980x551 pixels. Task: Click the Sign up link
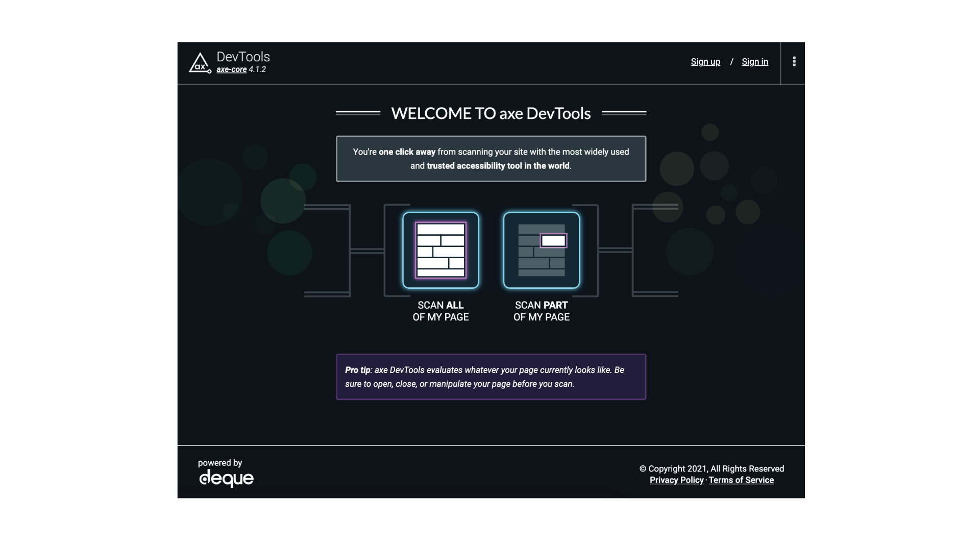point(705,62)
